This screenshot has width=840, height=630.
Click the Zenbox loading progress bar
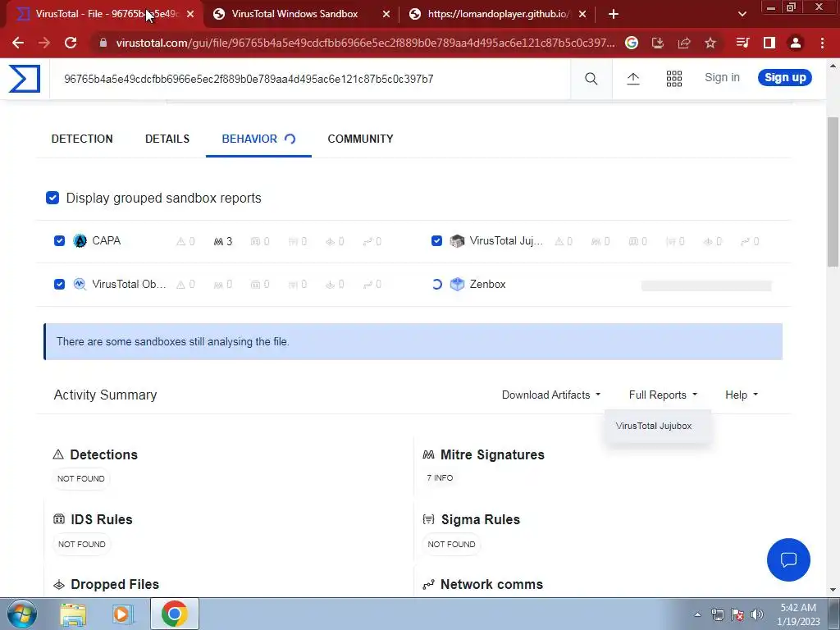(x=706, y=285)
